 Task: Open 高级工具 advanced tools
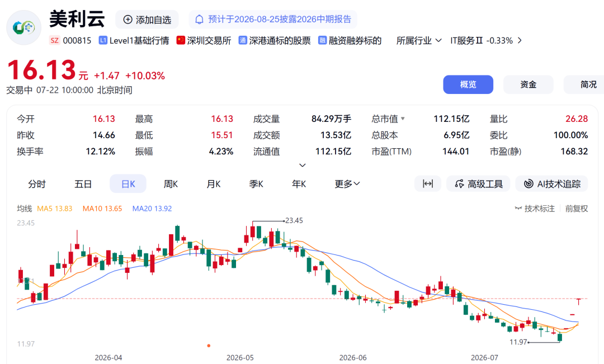[478, 184]
